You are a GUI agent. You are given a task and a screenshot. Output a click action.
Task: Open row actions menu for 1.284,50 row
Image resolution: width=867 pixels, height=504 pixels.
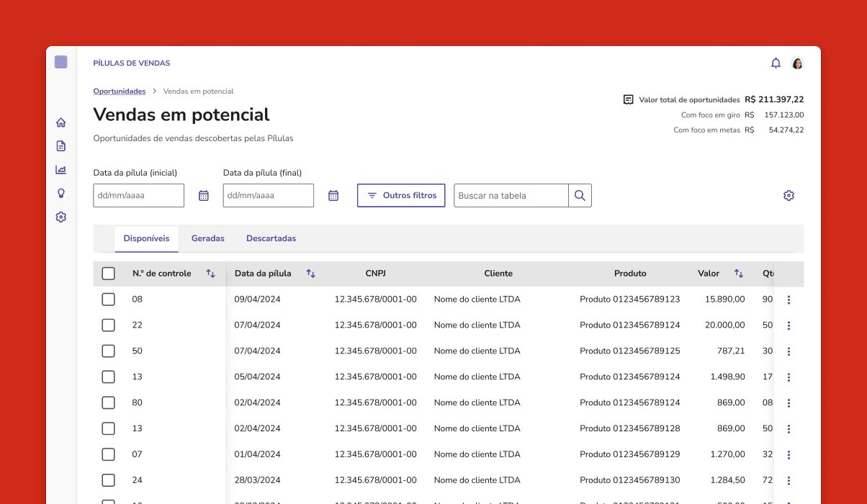(x=789, y=481)
